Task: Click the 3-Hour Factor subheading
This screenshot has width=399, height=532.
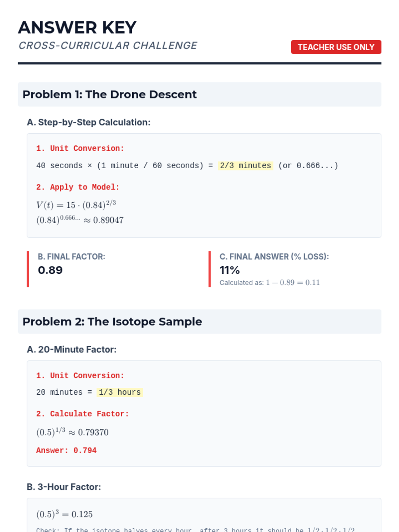Action: pos(64,487)
